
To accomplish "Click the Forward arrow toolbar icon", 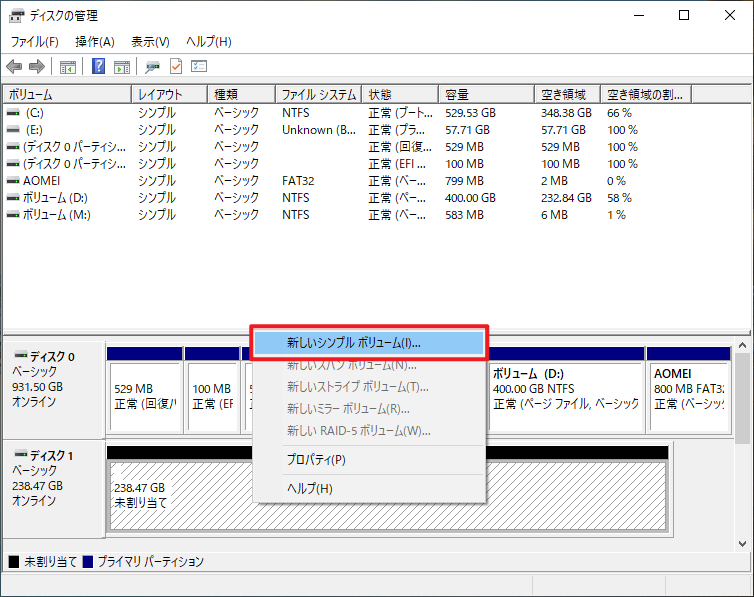I will 37,67.
